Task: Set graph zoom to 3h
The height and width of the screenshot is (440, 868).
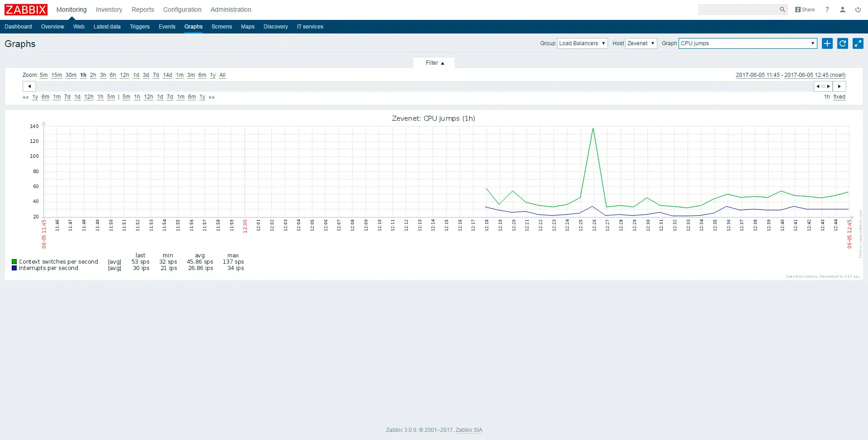Action: [103, 75]
